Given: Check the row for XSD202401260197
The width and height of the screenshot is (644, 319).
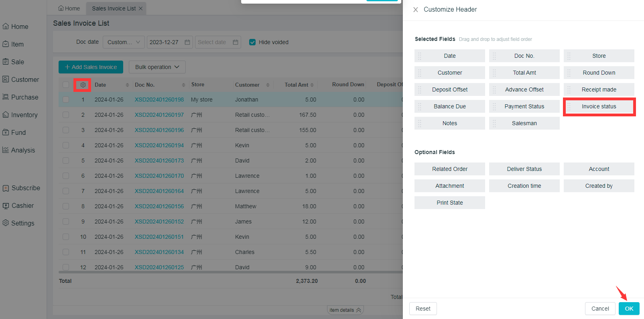Looking at the screenshot, I should click(x=66, y=115).
